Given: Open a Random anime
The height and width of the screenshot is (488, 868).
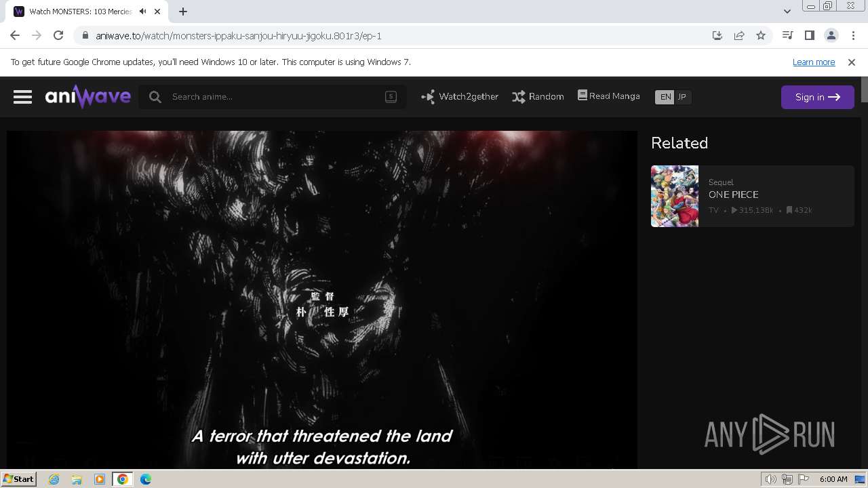Looking at the screenshot, I should tap(538, 97).
